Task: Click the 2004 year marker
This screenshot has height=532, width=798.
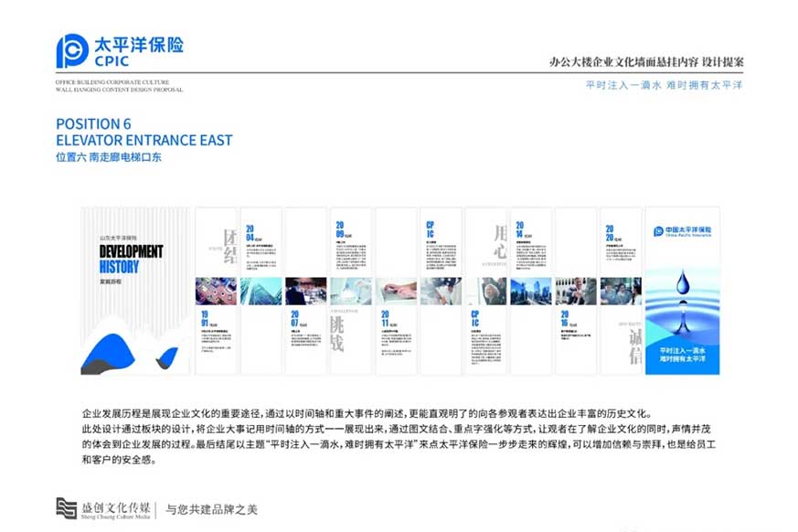Action: pos(253,233)
